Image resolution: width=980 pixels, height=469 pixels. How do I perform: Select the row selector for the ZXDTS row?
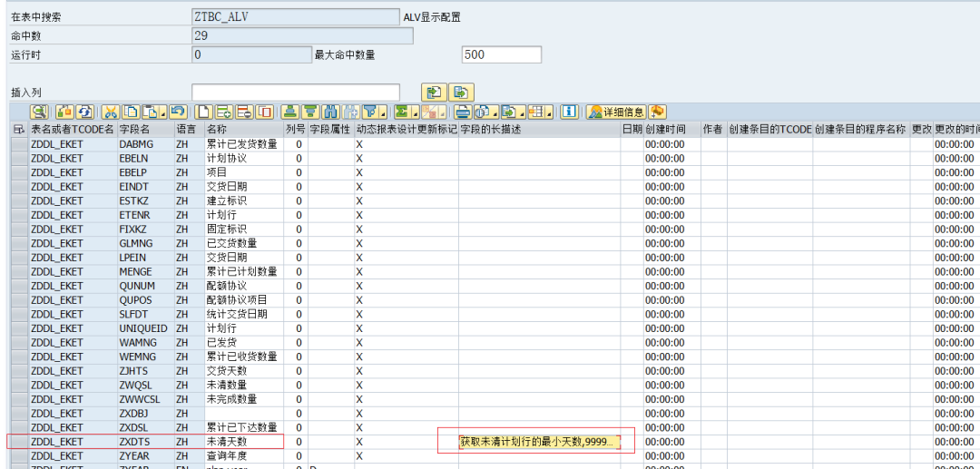(x=20, y=442)
